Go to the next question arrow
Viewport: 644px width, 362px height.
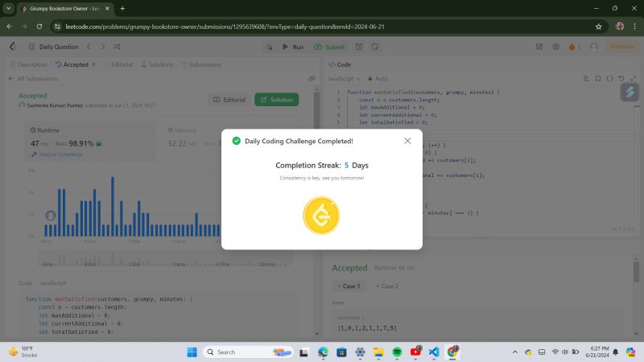[x=103, y=47]
